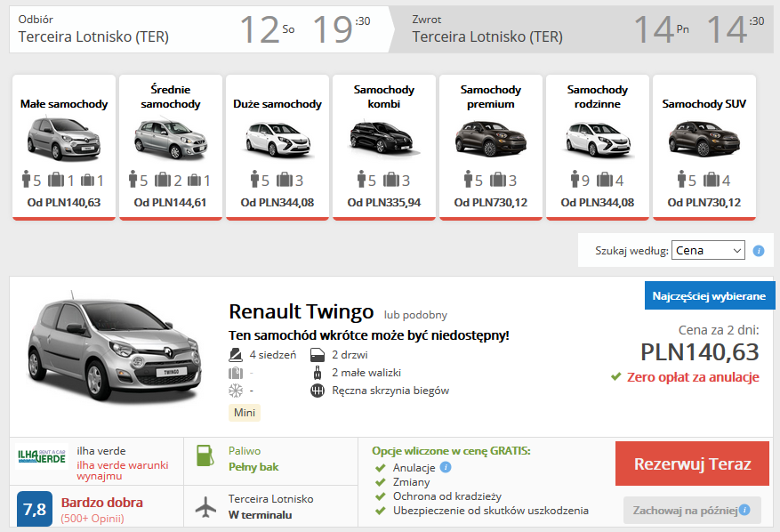Click suitcase icon by 2 małe walizki
This screenshot has width=780, height=532.
(x=317, y=373)
